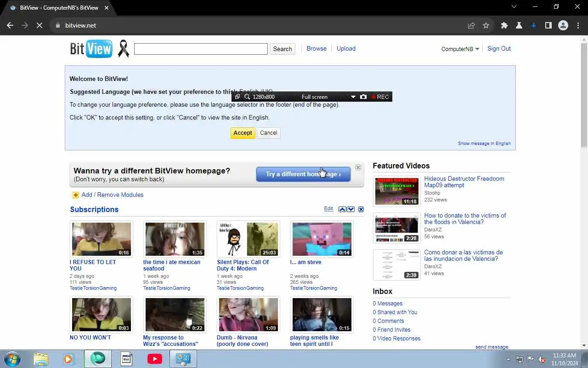
Task: Click the blue download arrow extension icon
Action: (x=534, y=25)
